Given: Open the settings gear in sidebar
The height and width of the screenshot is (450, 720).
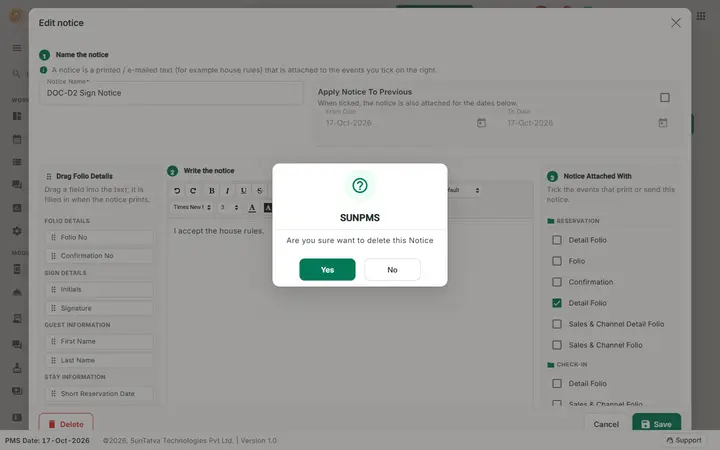Looking at the screenshot, I should pyautogui.click(x=17, y=231).
